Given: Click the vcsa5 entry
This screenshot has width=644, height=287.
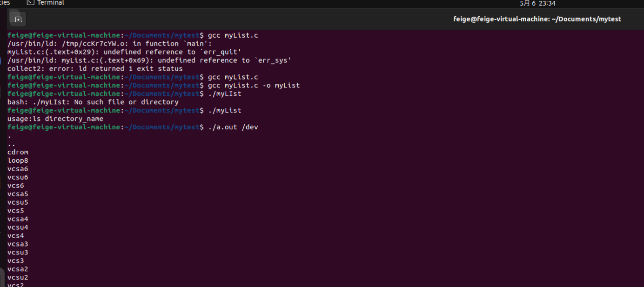Looking at the screenshot, I should tap(18, 194).
